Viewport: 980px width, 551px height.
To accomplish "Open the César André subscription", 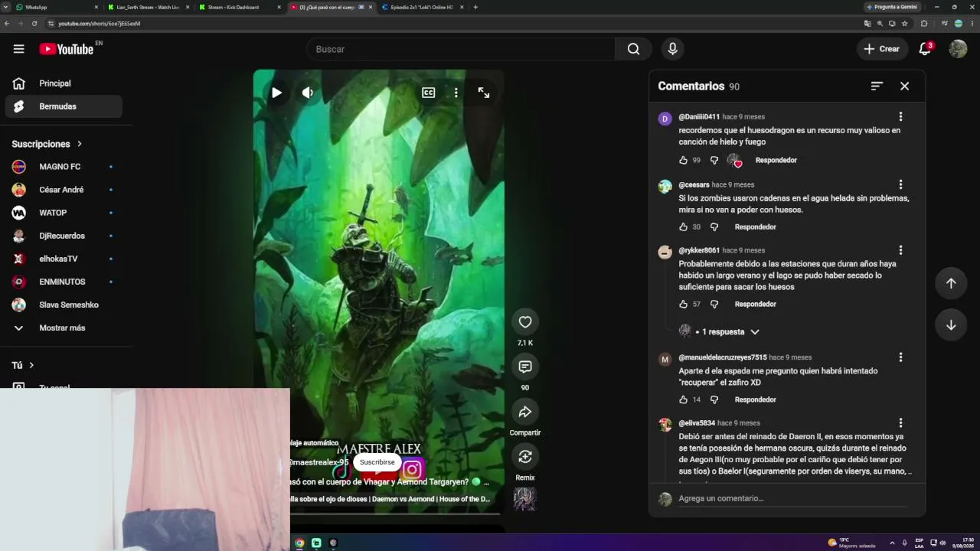I will pos(64,190).
